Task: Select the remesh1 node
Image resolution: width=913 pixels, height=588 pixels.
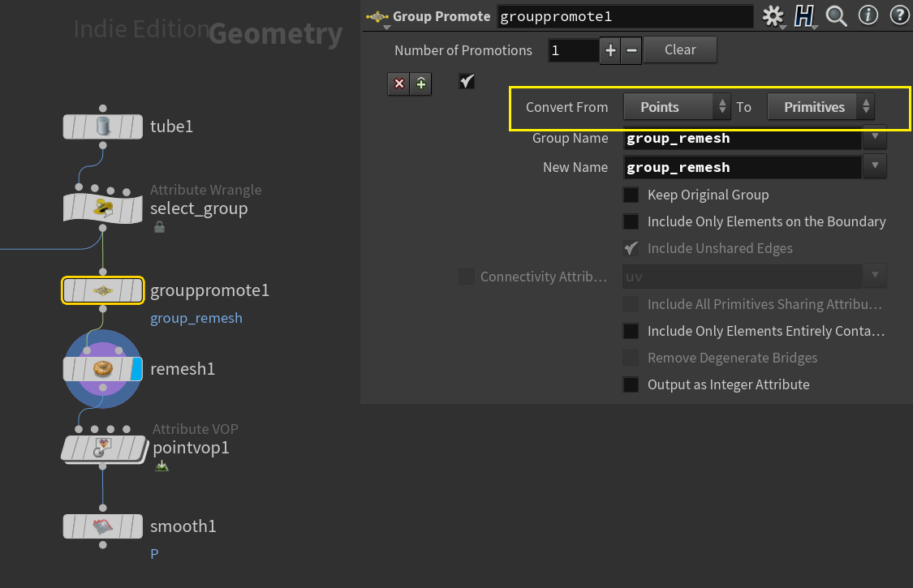Action: 102,369
